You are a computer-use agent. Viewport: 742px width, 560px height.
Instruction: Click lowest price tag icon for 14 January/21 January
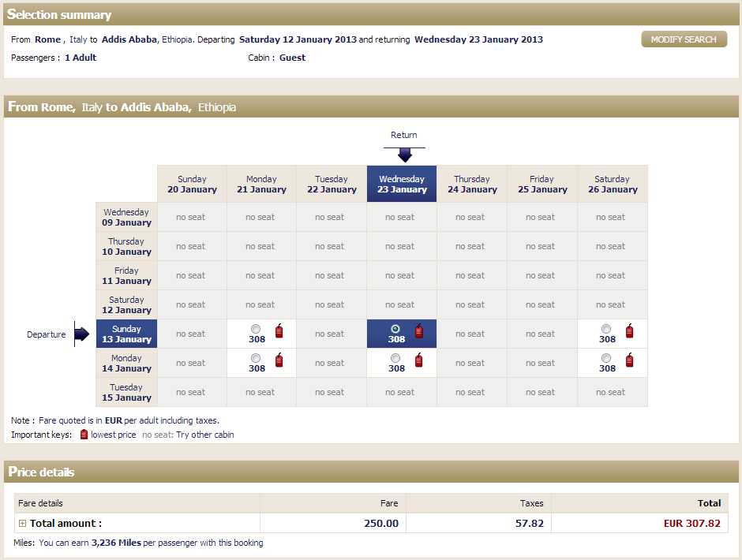tap(279, 360)
